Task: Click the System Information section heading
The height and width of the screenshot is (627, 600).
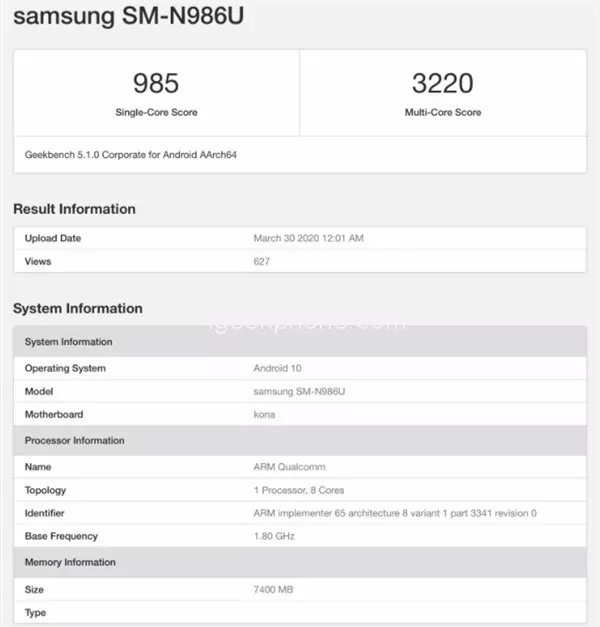Action: [x=78, y=308]
